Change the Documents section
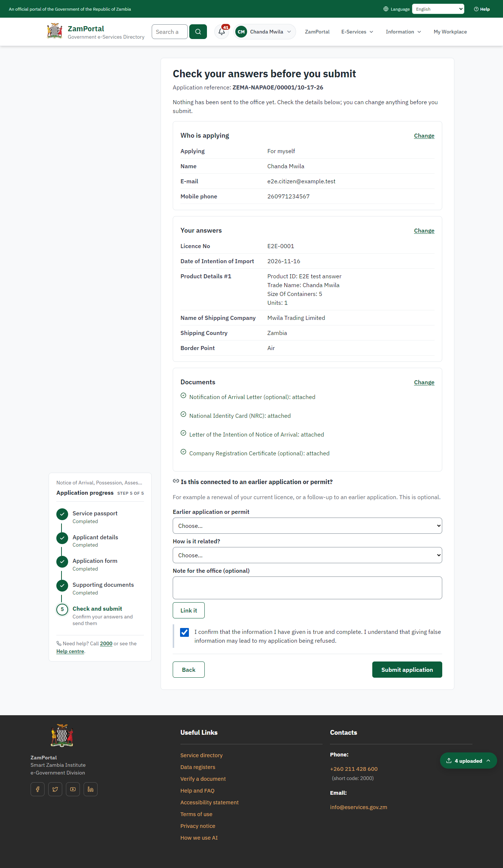Image resolution: width=503 pixels, height=868 pixels. 424,382
